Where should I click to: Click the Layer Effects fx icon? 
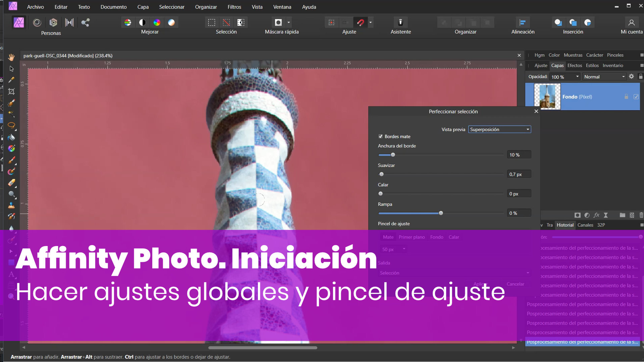tap(596, 215)
